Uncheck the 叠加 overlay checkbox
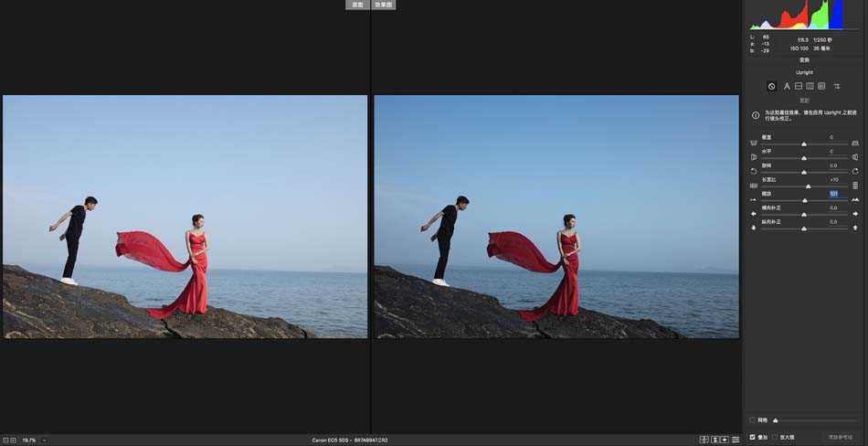 (x=752, y=437)
